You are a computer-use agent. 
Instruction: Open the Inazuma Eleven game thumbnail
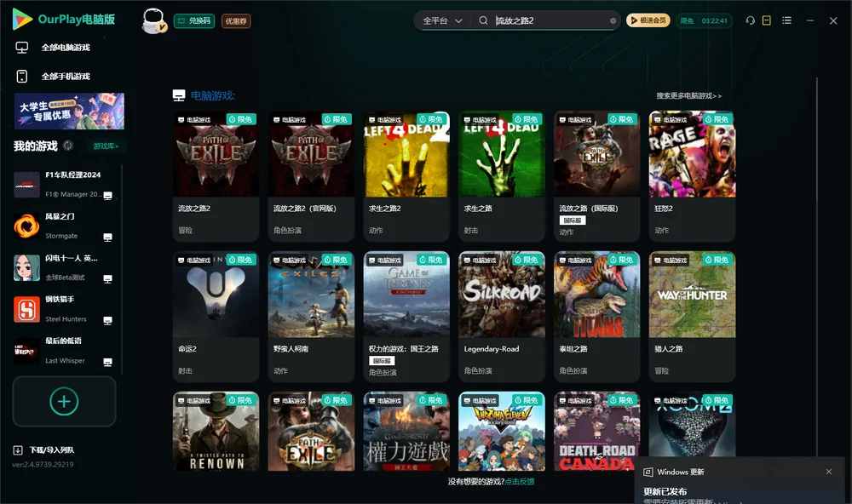click(x=502, y=432)
